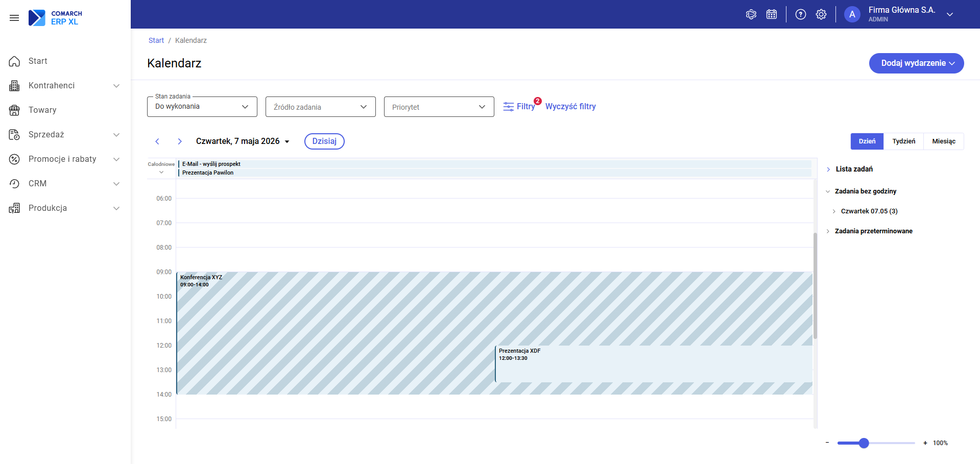Click the AI assistant icon in header
980x464 pixels.
[751, 14]
